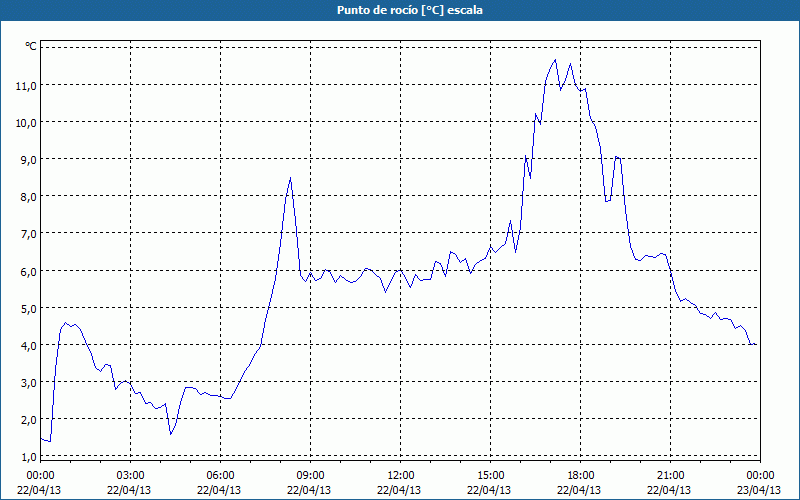This screenshot has width=800, height=500.
Task: Click the 12:00 time axis label
Action: point(401,476)
